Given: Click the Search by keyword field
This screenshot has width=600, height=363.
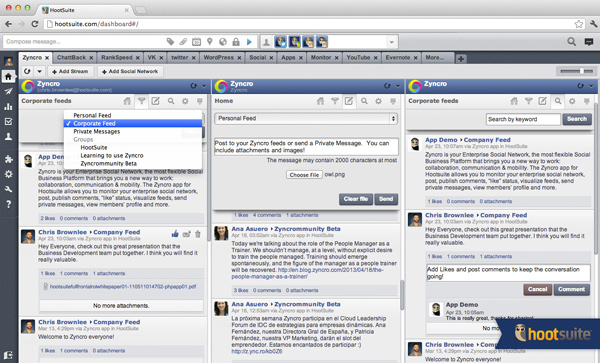Looking at the screenshot, I should tap(523, 119).
